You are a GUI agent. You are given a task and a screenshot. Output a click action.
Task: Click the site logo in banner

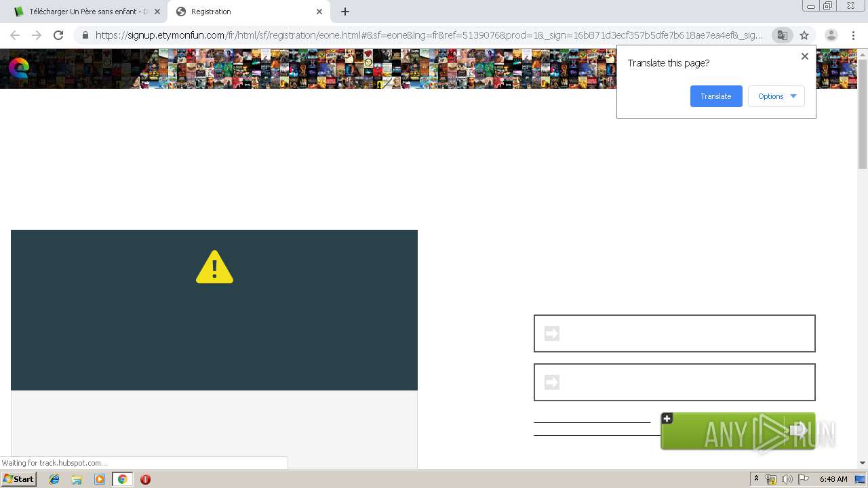point(19,68)
